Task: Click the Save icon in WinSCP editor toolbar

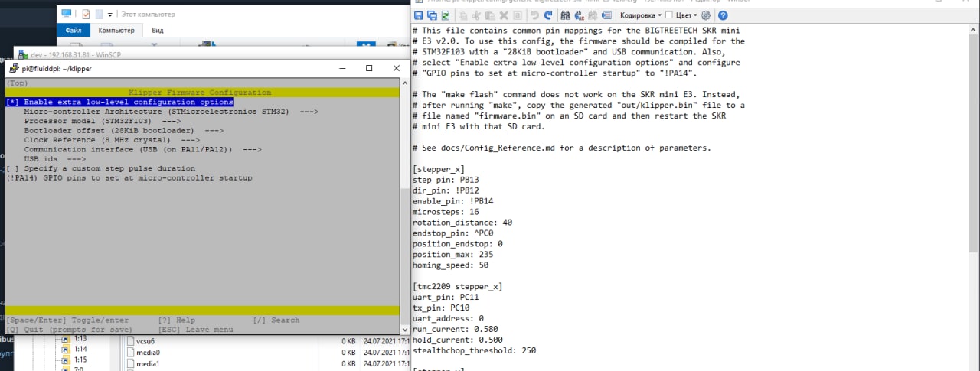Action: point(418,15)
